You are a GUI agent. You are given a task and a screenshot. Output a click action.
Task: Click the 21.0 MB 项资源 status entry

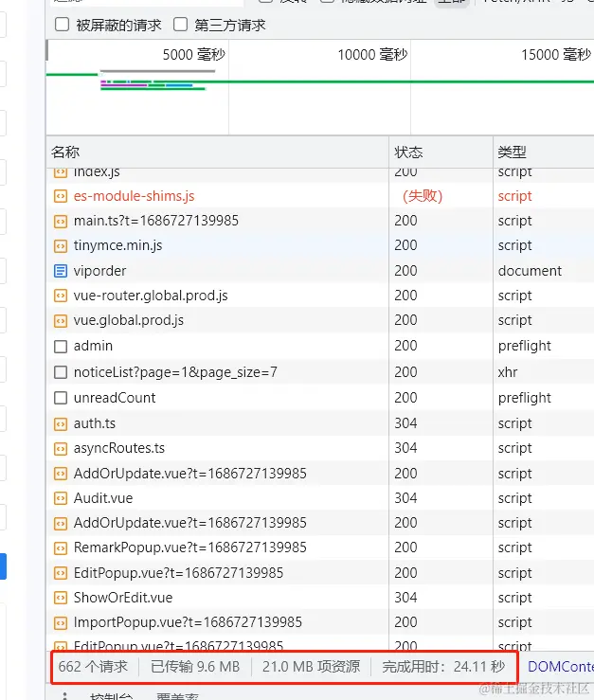click(312, 667)
